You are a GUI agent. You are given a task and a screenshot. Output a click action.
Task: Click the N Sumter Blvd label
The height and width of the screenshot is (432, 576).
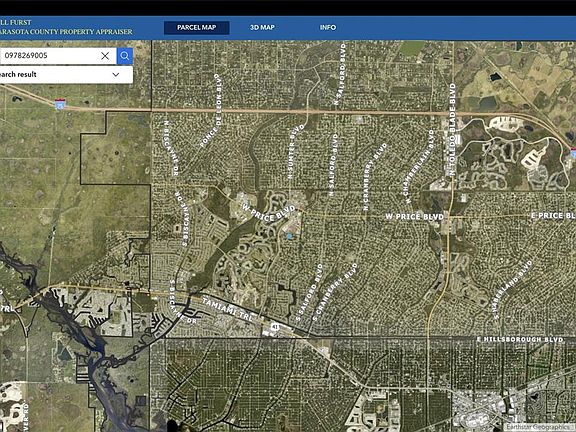tap(296, 151)
